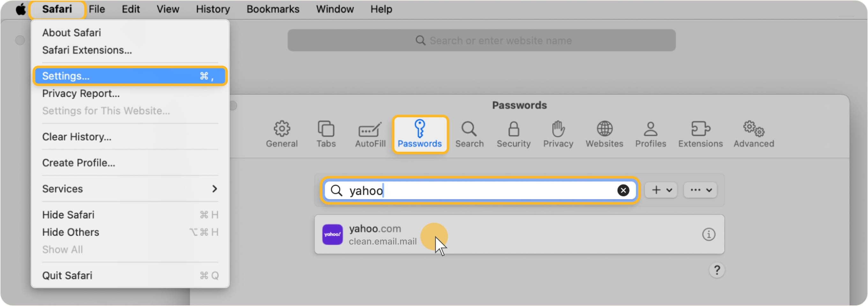Select Clear History... option

click(x=77, y=137)
